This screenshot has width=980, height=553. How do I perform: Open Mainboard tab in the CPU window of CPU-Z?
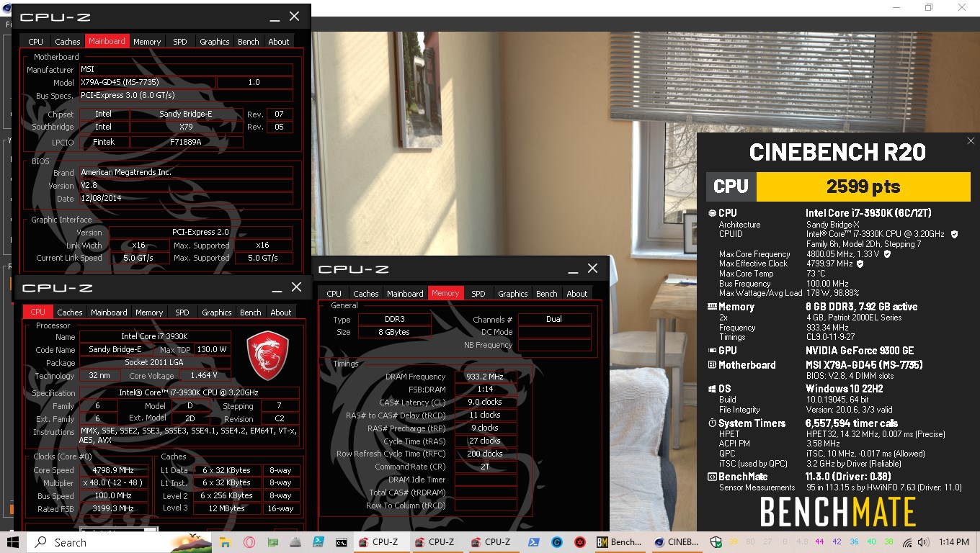[x=109, y=313]
